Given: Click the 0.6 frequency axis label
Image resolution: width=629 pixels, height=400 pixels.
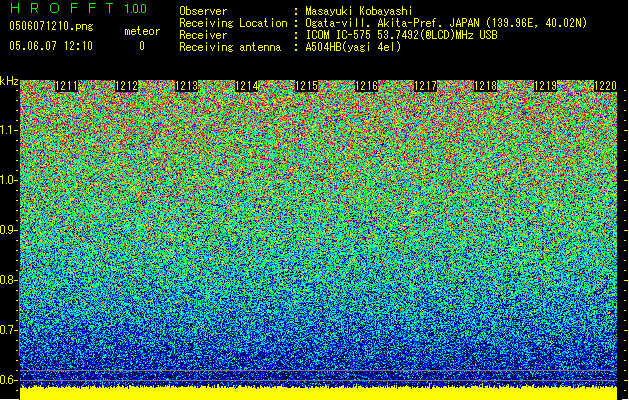Looking at the screenshot, I should pyautogui.click(x=9, y=380).
